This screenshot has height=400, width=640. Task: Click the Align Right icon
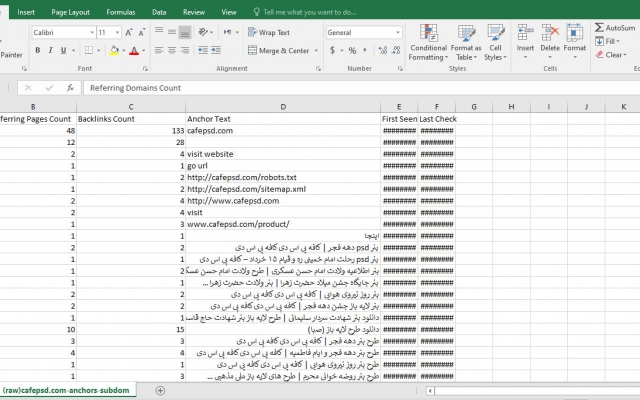coord(185,50)
